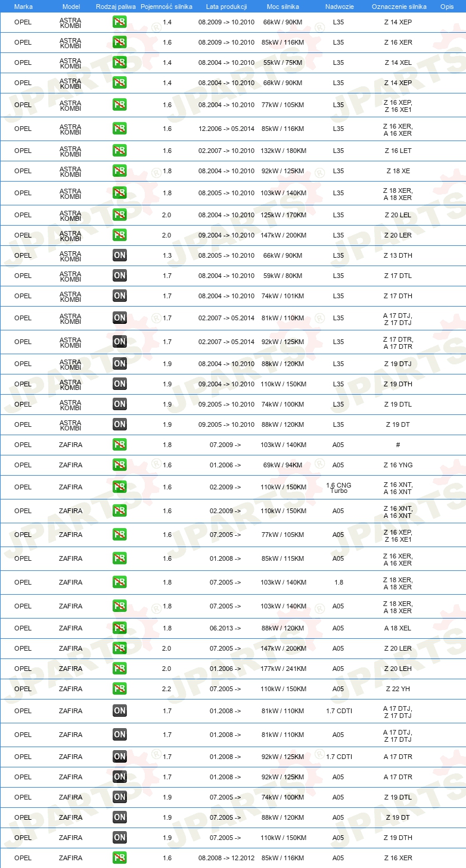Click the Marka column header
The width and height of the screenshot is (466, 868).
[23, 7]
